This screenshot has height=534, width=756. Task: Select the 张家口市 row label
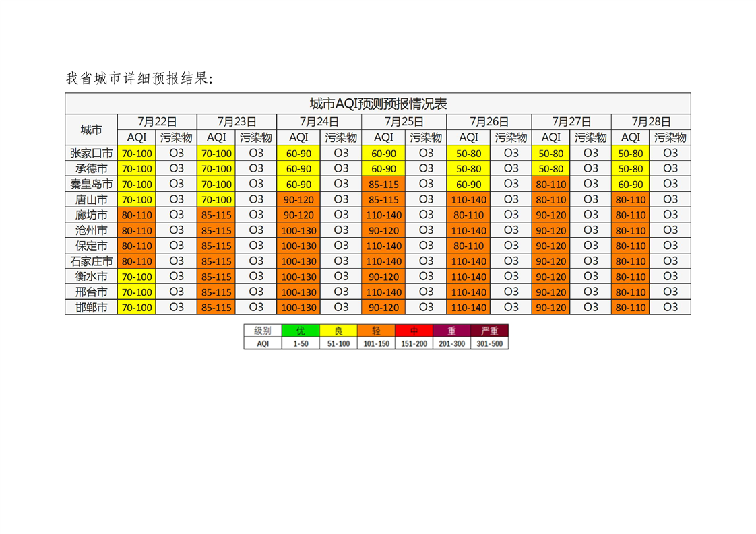[91, 153]
